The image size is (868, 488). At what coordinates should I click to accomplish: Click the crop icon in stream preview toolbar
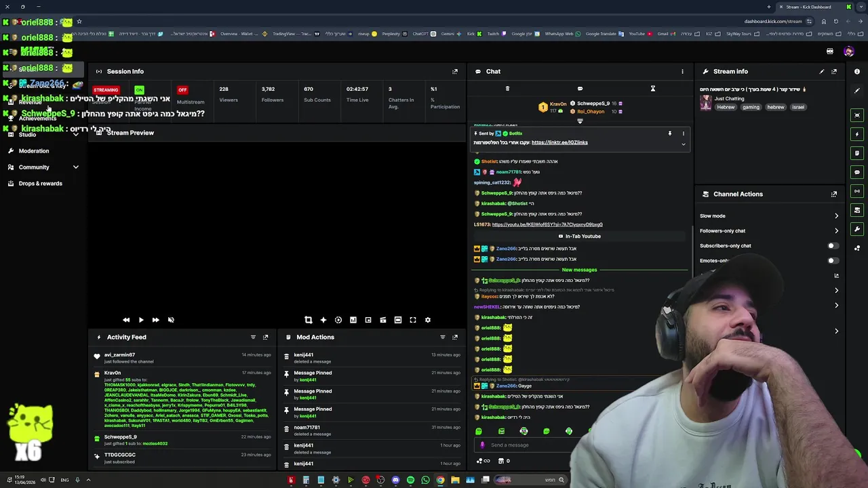309,320
